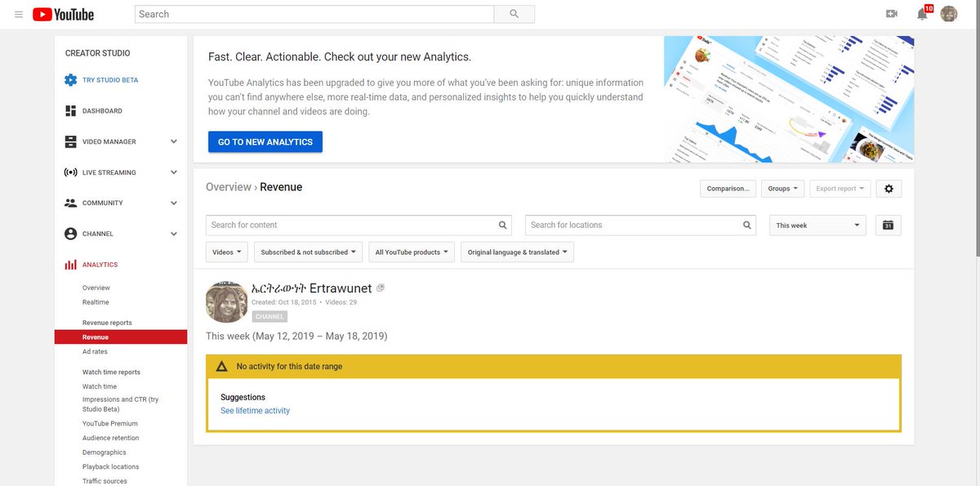Focus the YouTube Search field
Viewport: 980px width, 486px height.
[x=314, y=14]
